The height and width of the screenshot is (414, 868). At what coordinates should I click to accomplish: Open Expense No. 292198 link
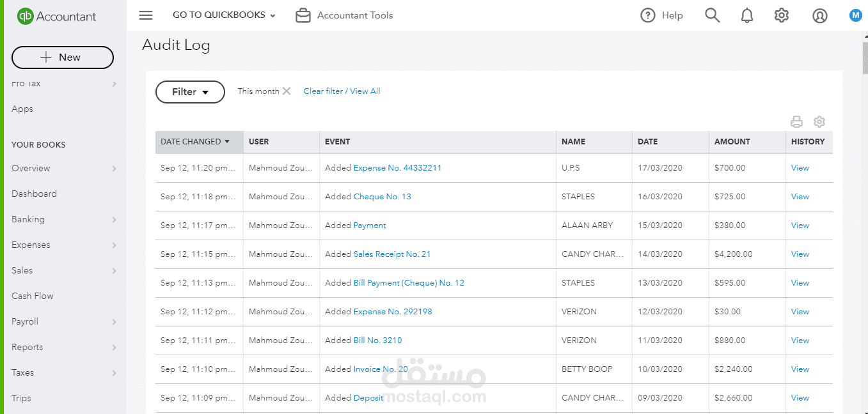pyautogui.click(x=393, y=312)
